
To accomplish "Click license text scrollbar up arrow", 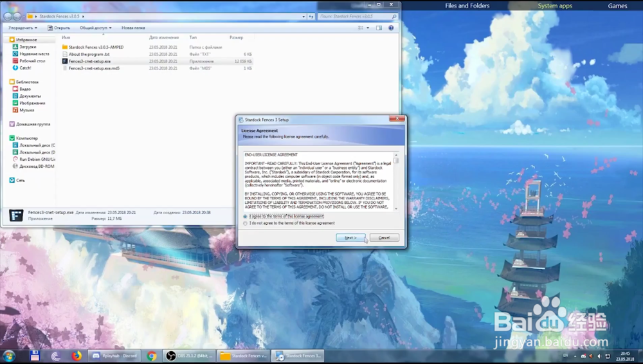I will 396,155.
